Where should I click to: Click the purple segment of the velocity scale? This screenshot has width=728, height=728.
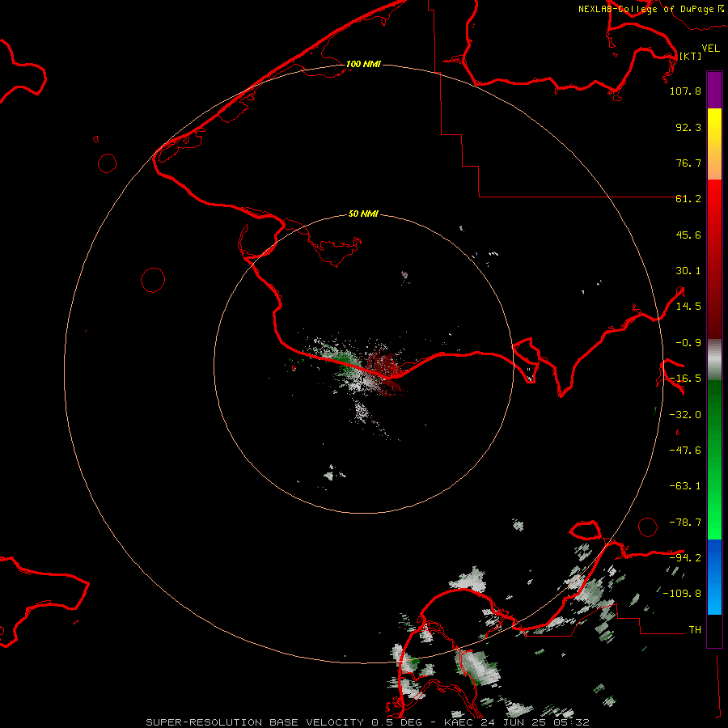(x=714, y=90)
